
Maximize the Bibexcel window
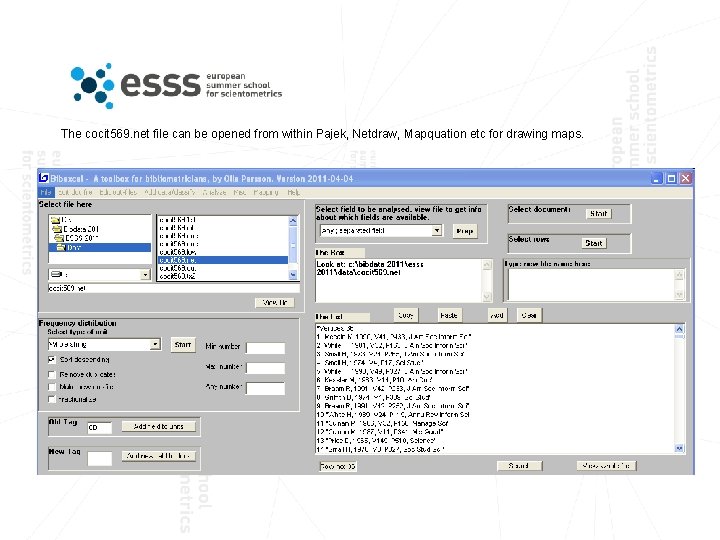671,178
